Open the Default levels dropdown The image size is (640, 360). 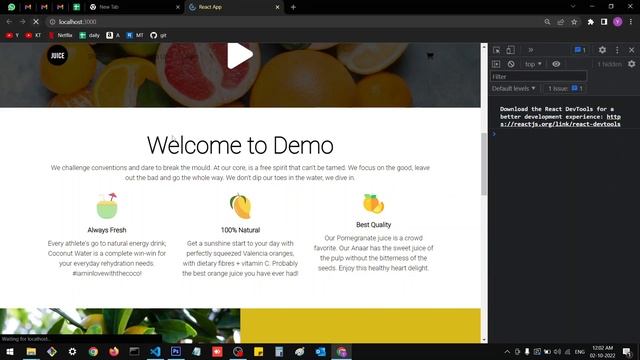point(513,88)
